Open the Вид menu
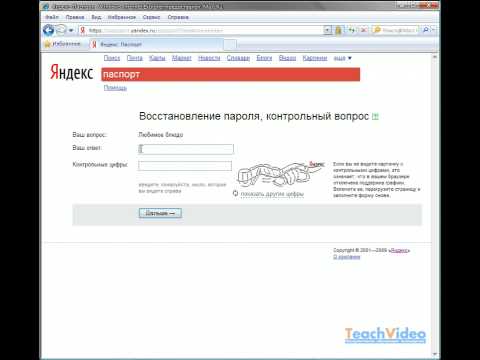The image size is (480, 360). 96,17
